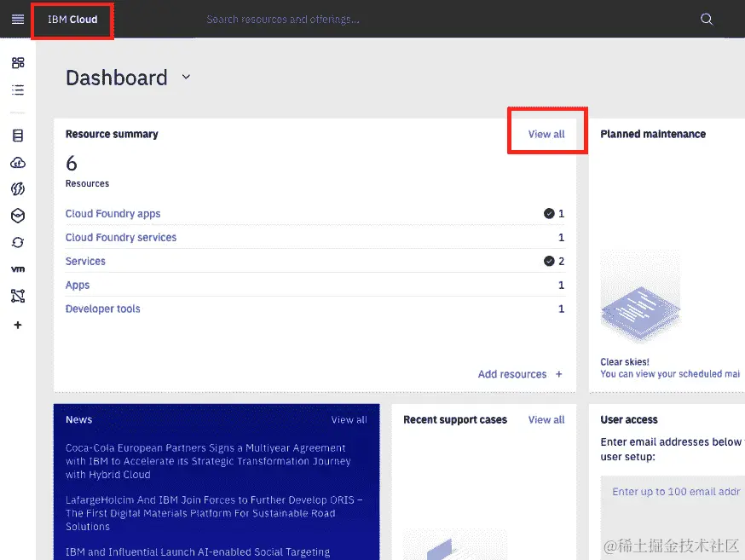The width and height of the screenshot is (745, 560).
Task: Open the VPC Infrastructure network sidebar icon
Action: point(18,296)
